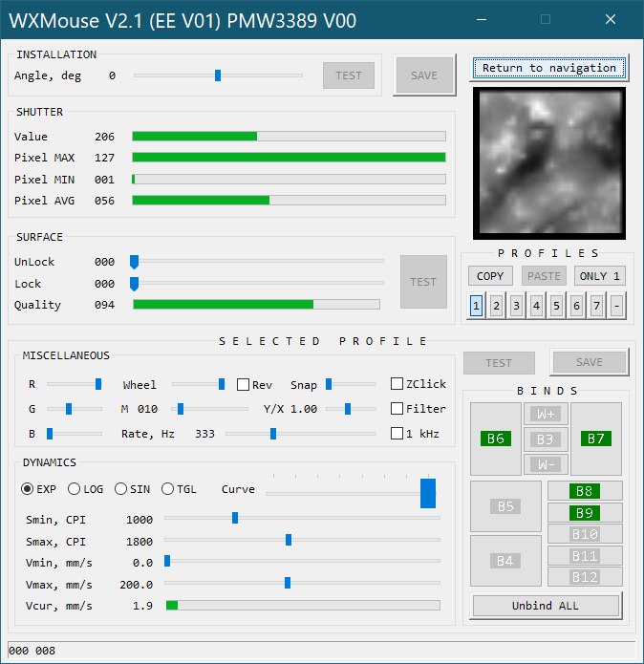Click the B4 bind button

tap(505, 561)
